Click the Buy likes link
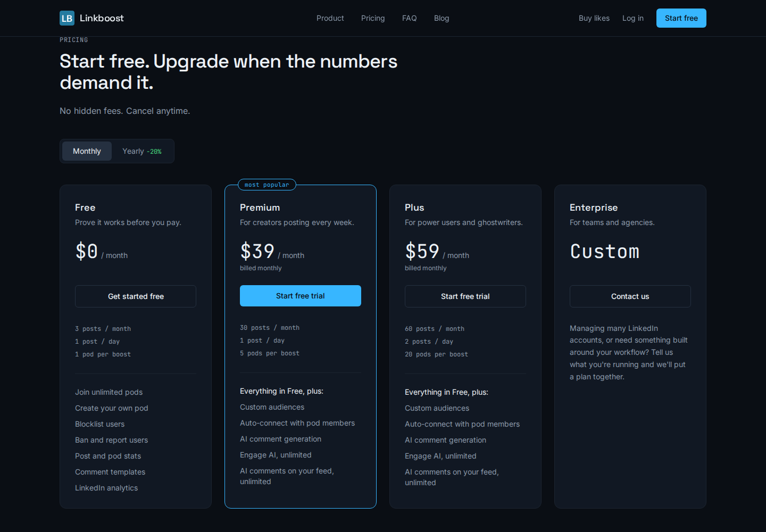The width and height of the screenshot is (766, 532). 594,18
